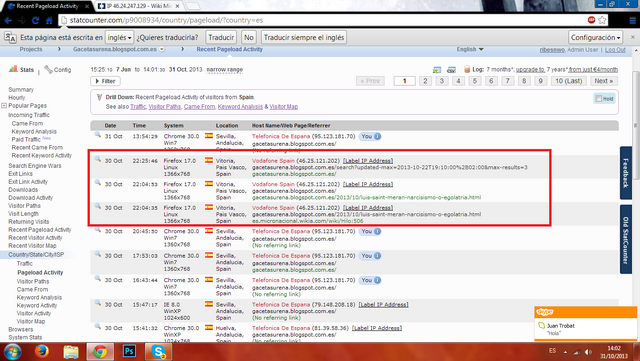
Task: Open the Old StatCounter side tab
Action: 626,240
